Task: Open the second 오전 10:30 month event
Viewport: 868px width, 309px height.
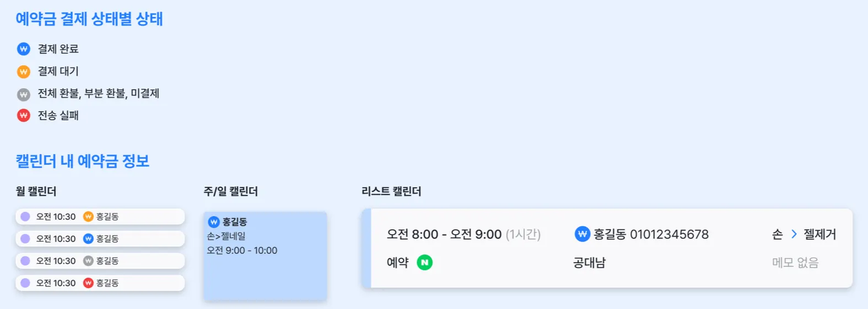Action: click(100, 238)
